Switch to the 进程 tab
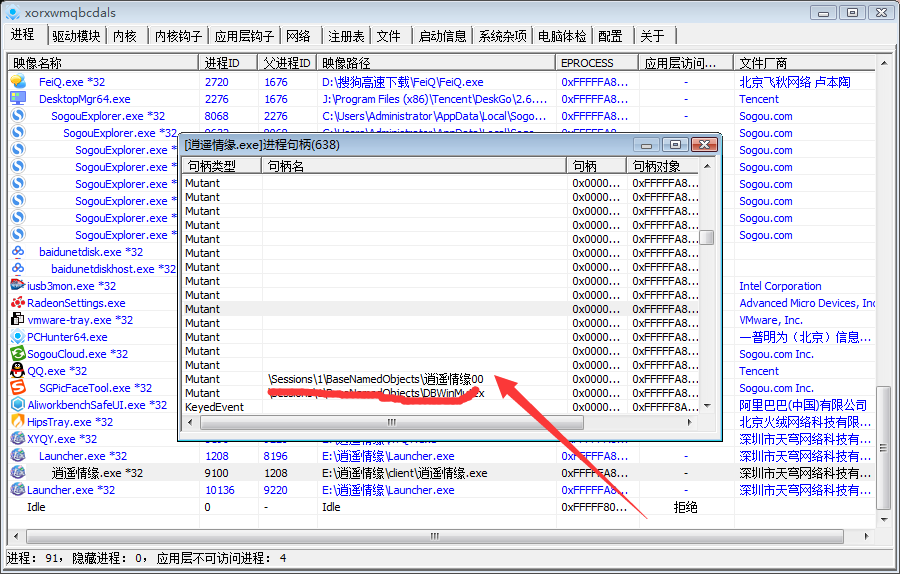The height and width of the screenshot is (574, 900). 22,34
